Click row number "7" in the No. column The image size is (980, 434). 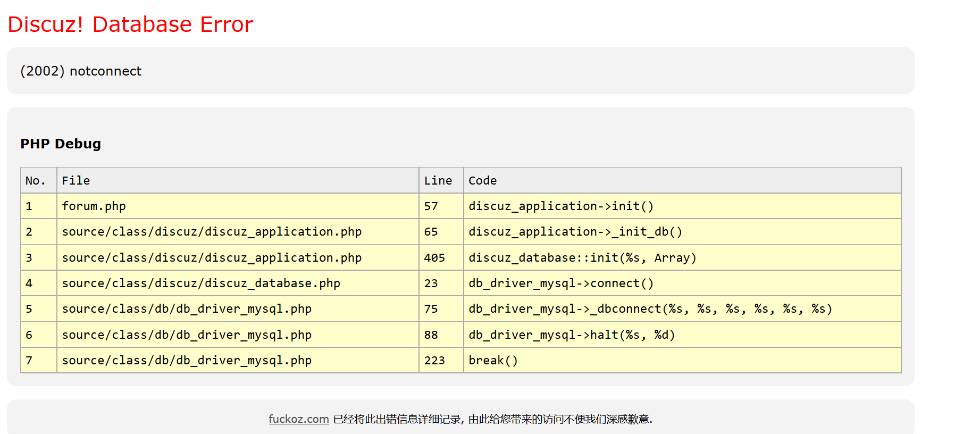click(x=39, y=361)
